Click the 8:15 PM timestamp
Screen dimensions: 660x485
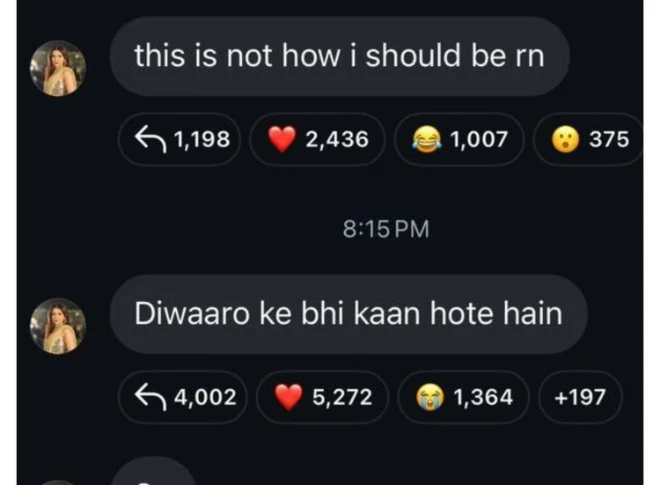click(386, 229)
